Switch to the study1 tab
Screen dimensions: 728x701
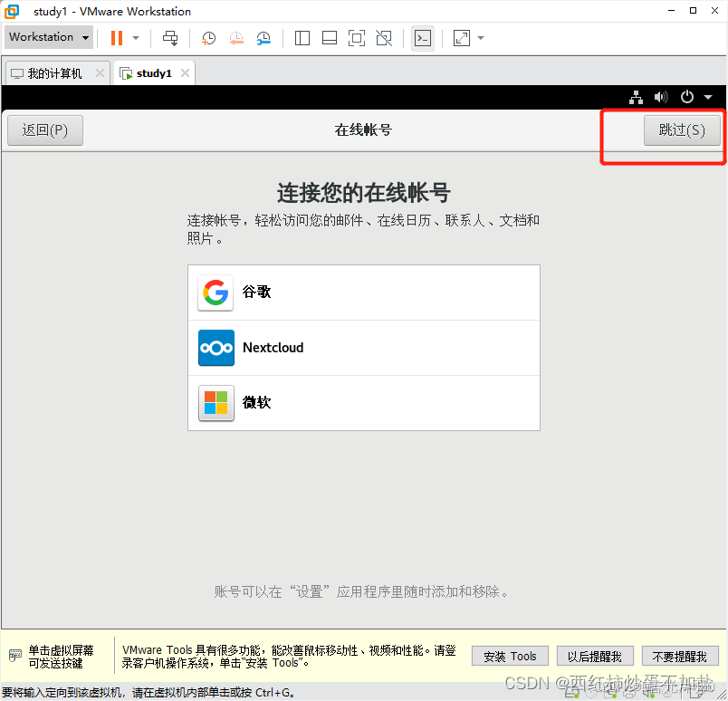point(154,73)
